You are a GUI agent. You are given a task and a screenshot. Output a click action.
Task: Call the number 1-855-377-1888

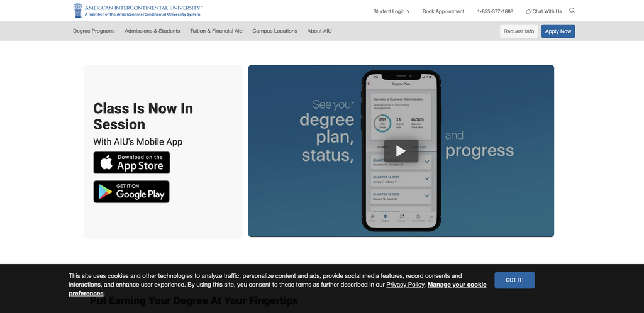(495, 11)
